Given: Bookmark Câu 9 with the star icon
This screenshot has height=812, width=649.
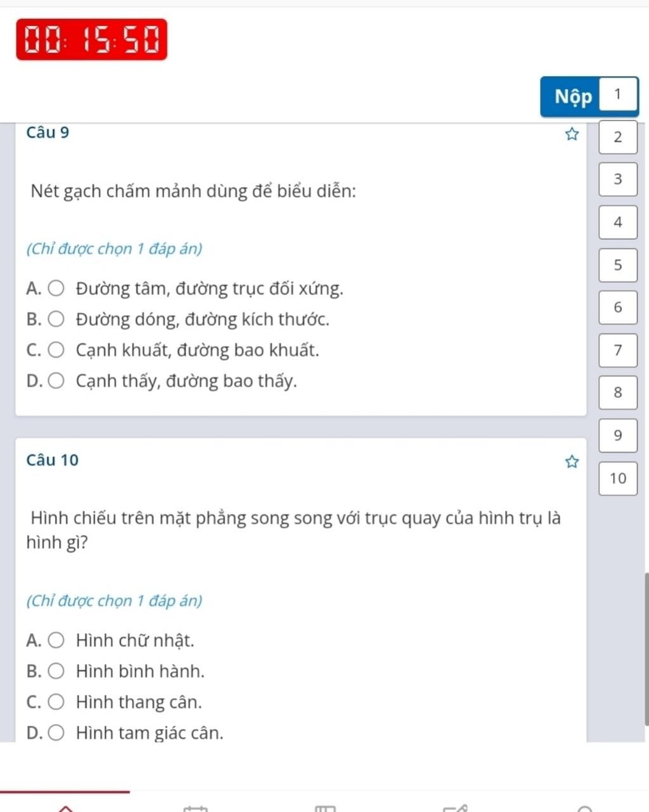Looking at the screenshot, I should [x=572, y=134].
